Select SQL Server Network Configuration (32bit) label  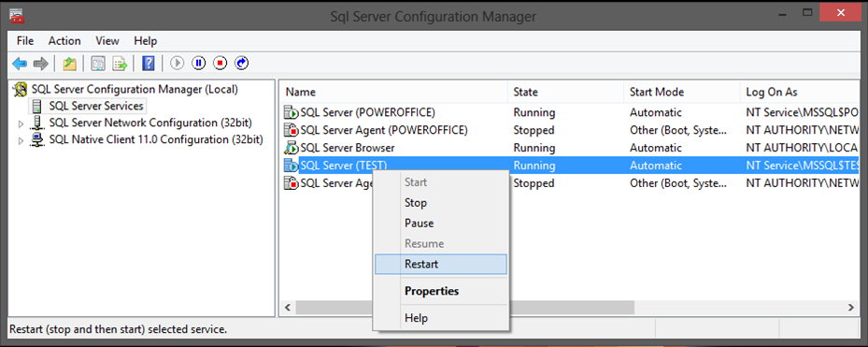pyautogui.click(x=150, y=123)
